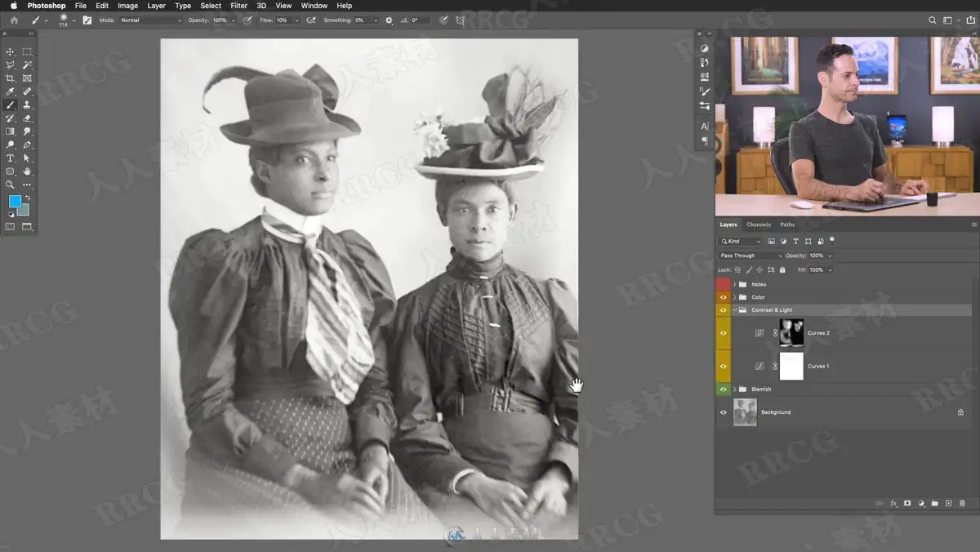Image resolution: width=980 pixels, height=552 pixels.
Task: Switch to the Paths tab
Action: [787, 225]
